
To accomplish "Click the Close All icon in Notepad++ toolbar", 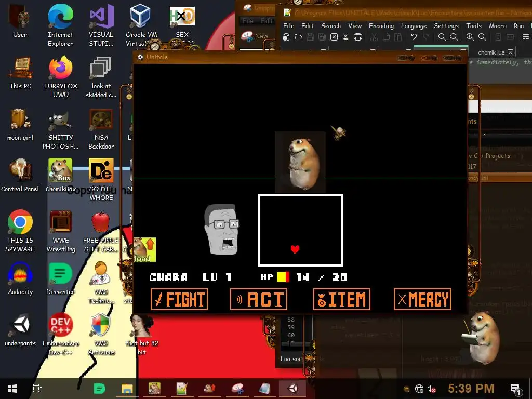I will pyautogui.click(x=345, y=37).
